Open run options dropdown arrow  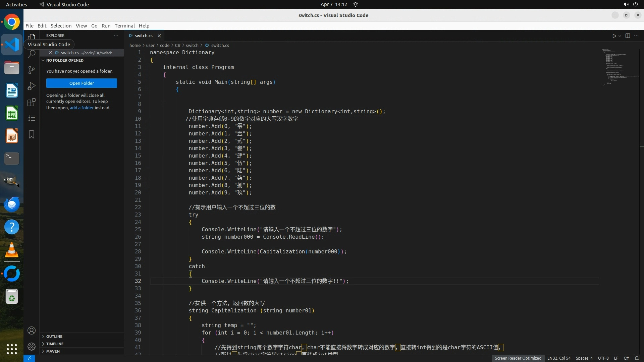tap(620, 36)
